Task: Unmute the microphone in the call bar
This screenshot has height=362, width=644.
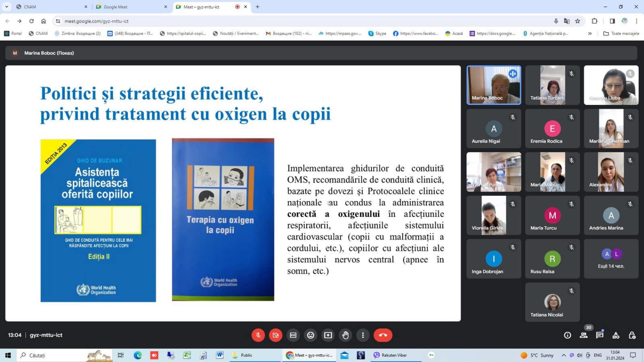Action: [258, 335]
